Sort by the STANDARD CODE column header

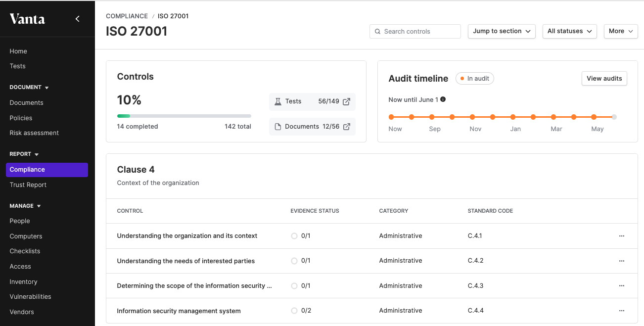pyautogui.click(x=490, y=211)
